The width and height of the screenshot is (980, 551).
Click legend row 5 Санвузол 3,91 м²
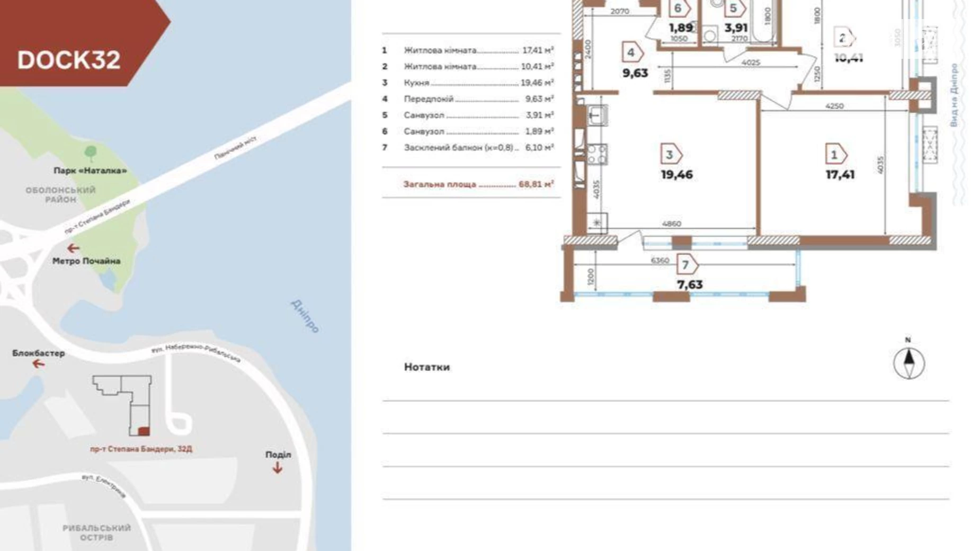click(x=468, y=115)
